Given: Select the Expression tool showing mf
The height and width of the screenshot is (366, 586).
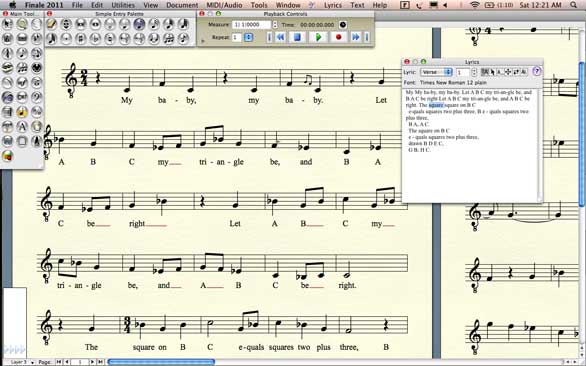Looking at the screenshot, I should click(22, 82).
